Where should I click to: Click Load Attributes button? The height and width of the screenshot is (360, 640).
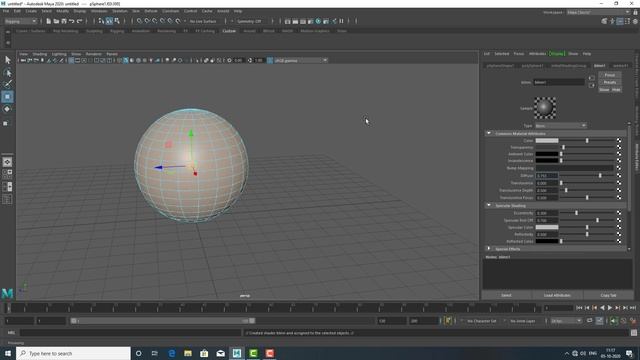coord(557,295)
